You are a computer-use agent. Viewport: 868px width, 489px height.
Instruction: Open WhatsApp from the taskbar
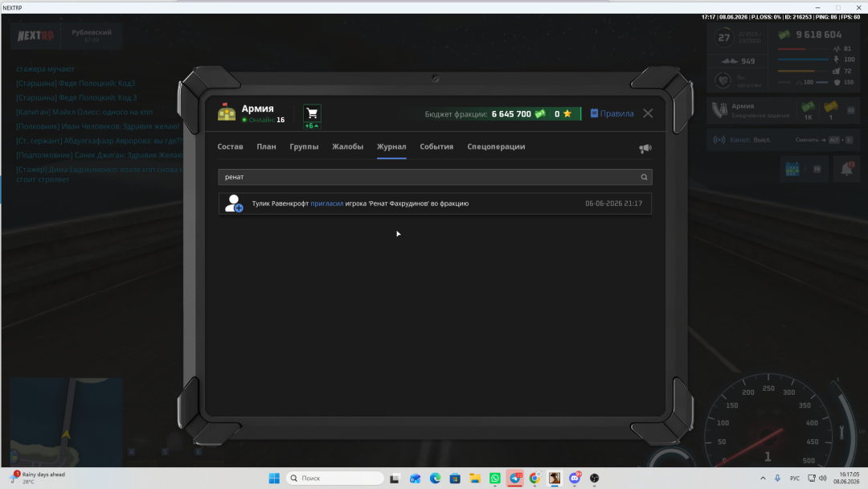(495, 479)
